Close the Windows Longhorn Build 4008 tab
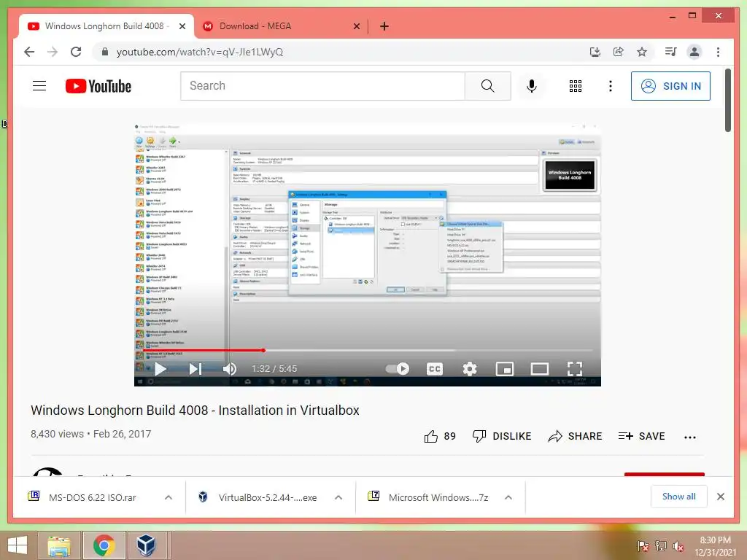 coord(182,27)
